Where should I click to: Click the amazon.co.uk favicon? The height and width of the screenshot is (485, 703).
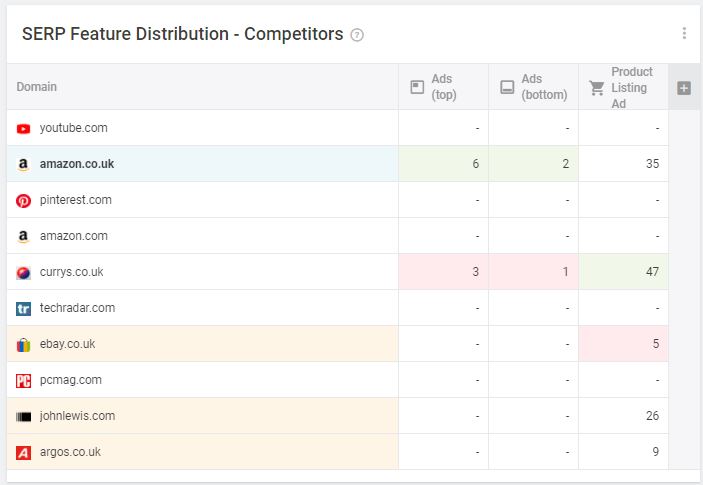(23, 165)
